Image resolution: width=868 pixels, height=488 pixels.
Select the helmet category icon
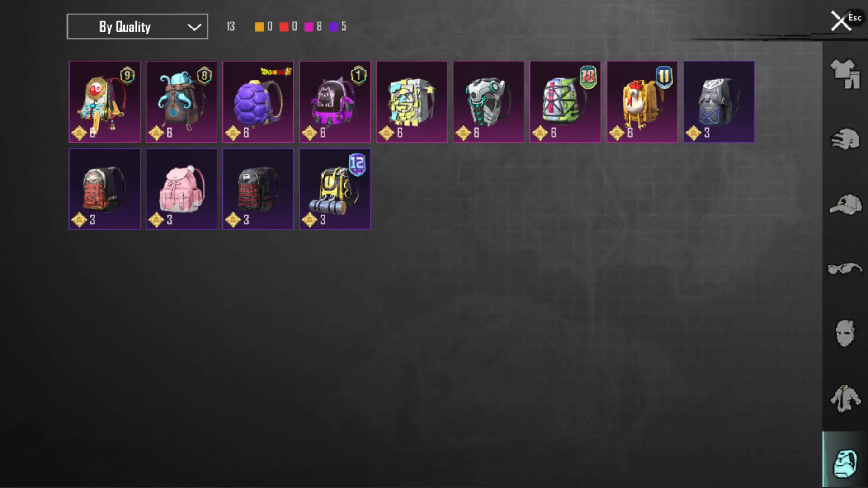tap(845, 139)
